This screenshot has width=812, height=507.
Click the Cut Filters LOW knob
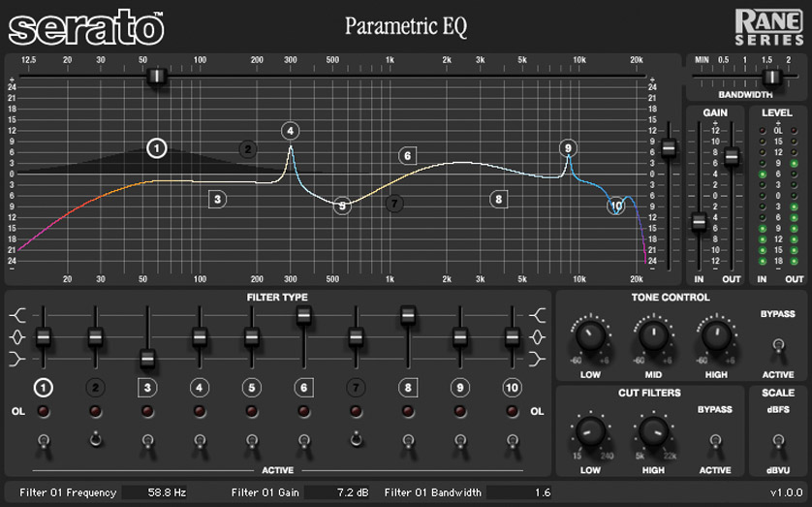pyautogui.click(x=589, y=430)
